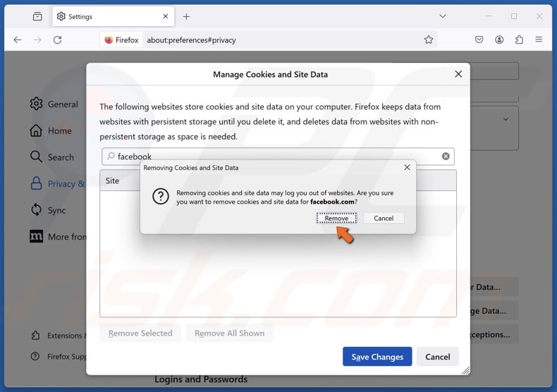This screenshot has height=392, width=557.
Task: Click the Sync arrows icon
Action: pos(36,210)
